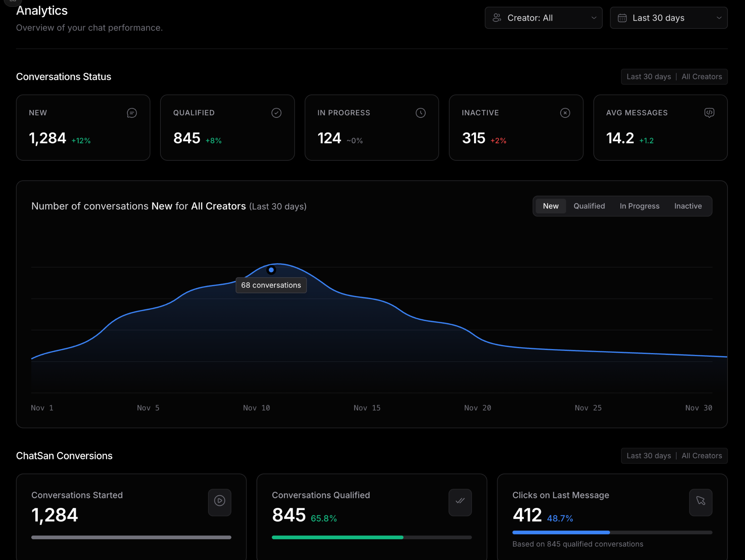Viewport: 745px width, 560px height.
Task: Click the All Creators badge near ChatSan Conversions
Action: (702, 456)
